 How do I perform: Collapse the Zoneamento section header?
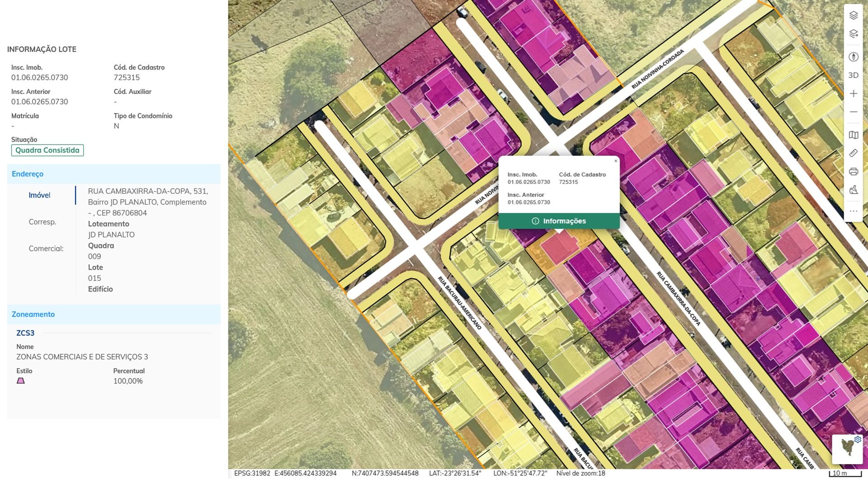click(x=113, y=315)
